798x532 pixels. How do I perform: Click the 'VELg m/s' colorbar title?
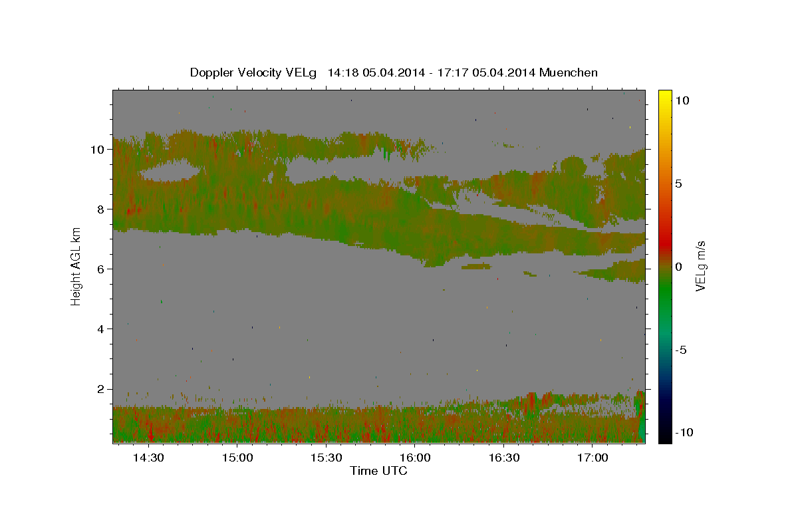tap(701, 266)
